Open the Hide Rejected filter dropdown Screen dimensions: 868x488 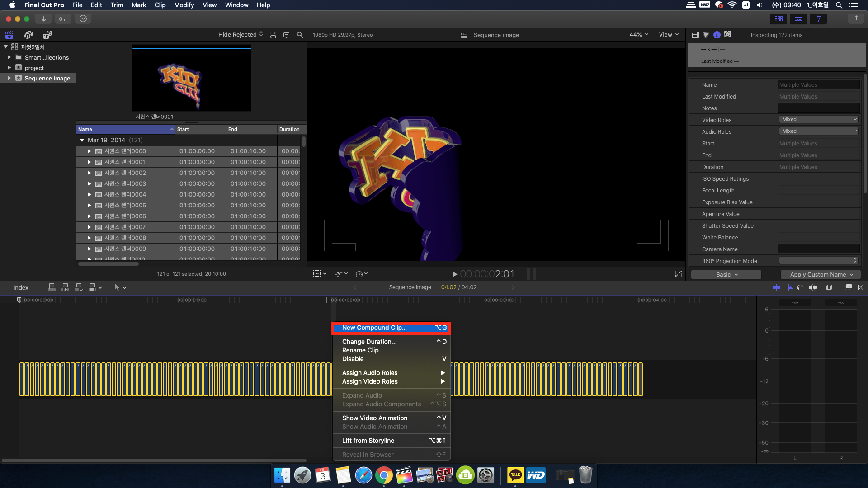[240, 35]
